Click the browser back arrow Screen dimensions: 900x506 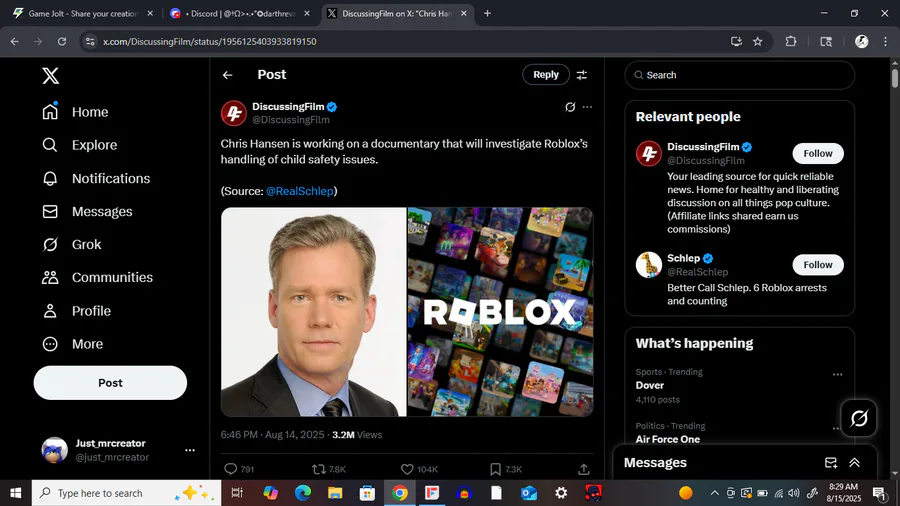[x=14, y=41]
